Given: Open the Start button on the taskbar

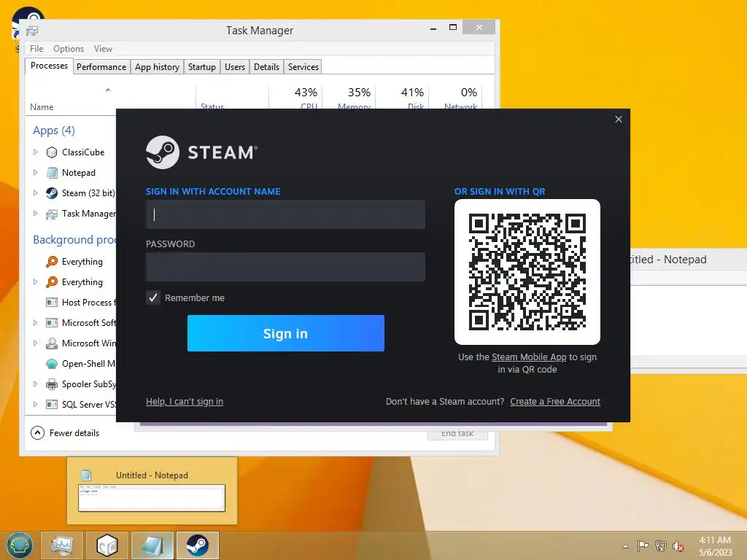Looking at the screenshot, I should coord(20,545).
